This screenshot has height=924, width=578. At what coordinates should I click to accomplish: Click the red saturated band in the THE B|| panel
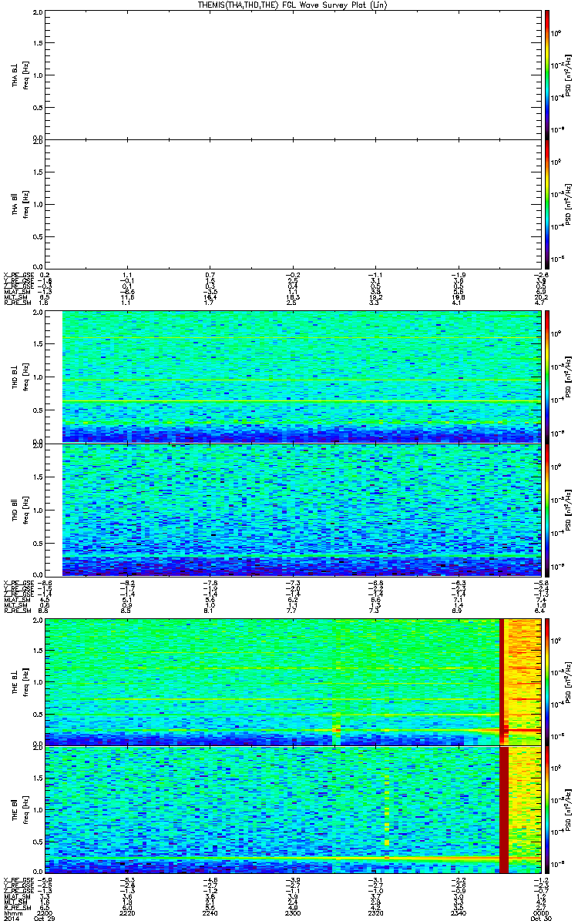(x=504, y=809)
